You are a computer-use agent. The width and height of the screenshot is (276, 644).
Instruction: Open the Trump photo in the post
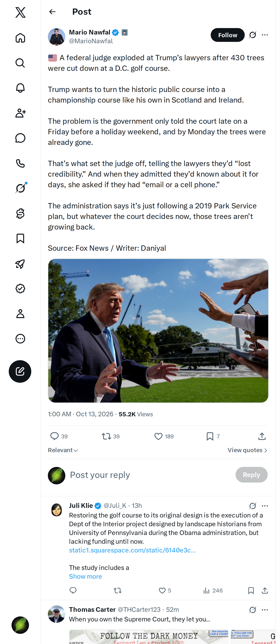click(x=158, y=331)
